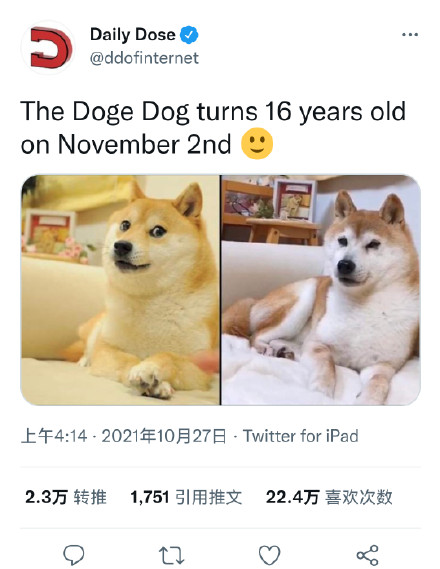Open the older Doge photo on right

point(321,290)
